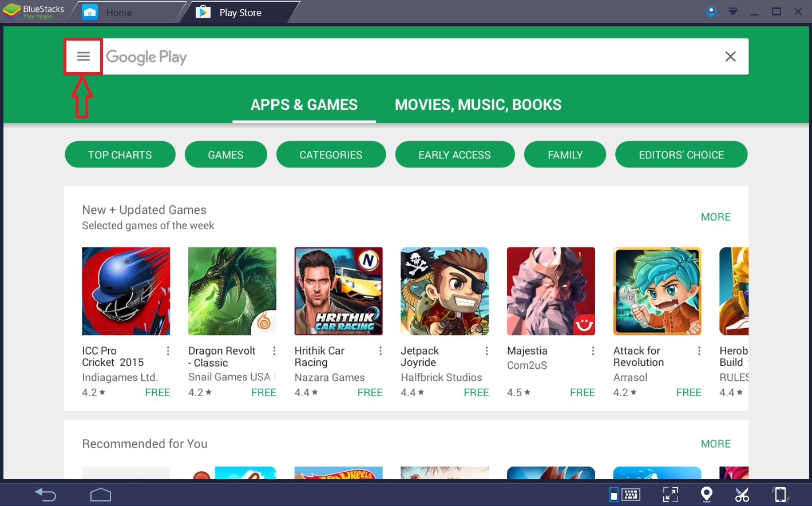Click FREE under Jetpack Joyride

pyautogui.click(x=476, y=393)
